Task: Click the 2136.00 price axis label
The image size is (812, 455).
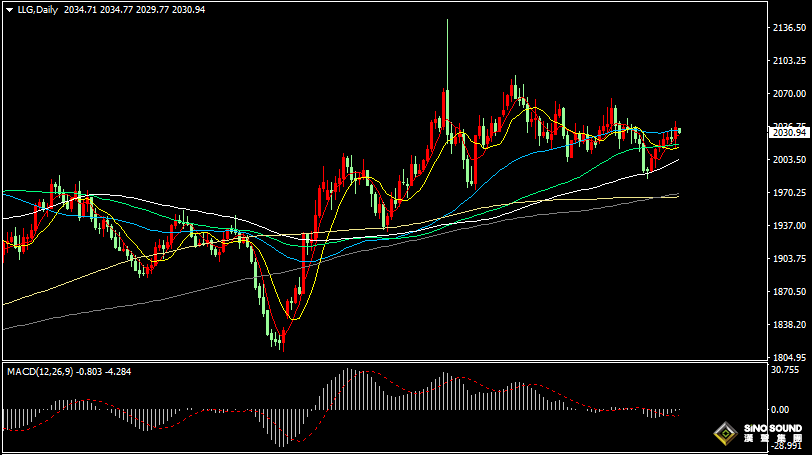Action: tap(790, 28)
